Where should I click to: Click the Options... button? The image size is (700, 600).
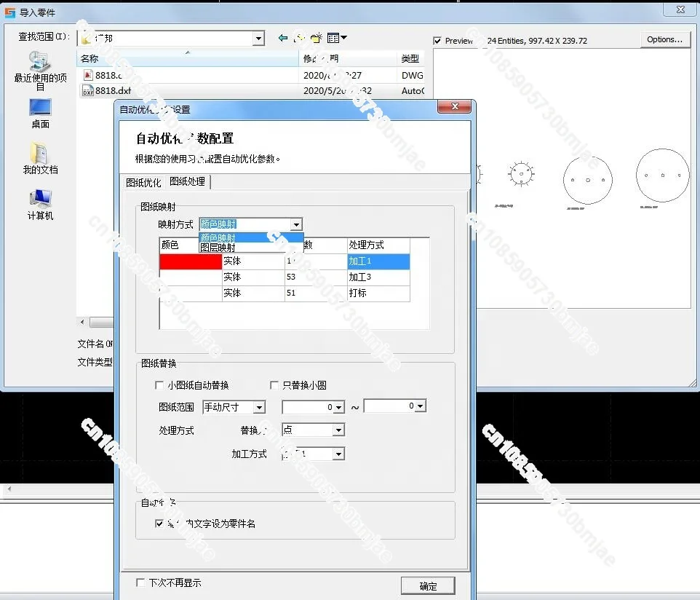665,39
